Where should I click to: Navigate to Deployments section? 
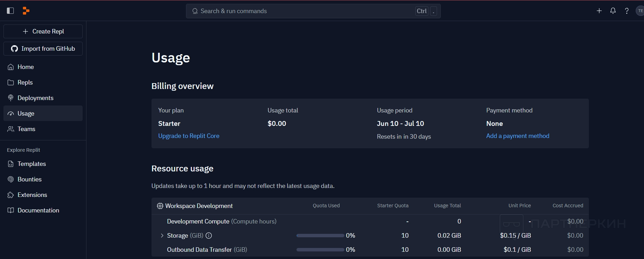[x=35, y=98]
